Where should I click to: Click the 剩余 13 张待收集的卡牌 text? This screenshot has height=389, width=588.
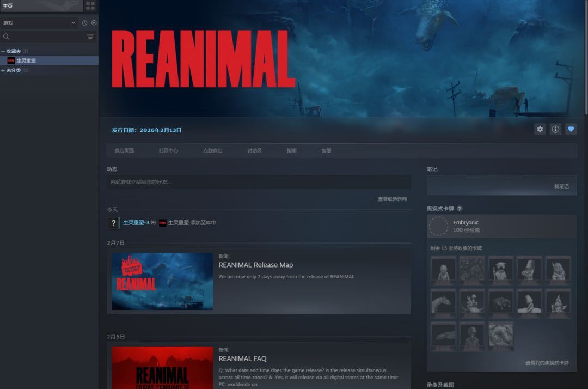[456, 248]
